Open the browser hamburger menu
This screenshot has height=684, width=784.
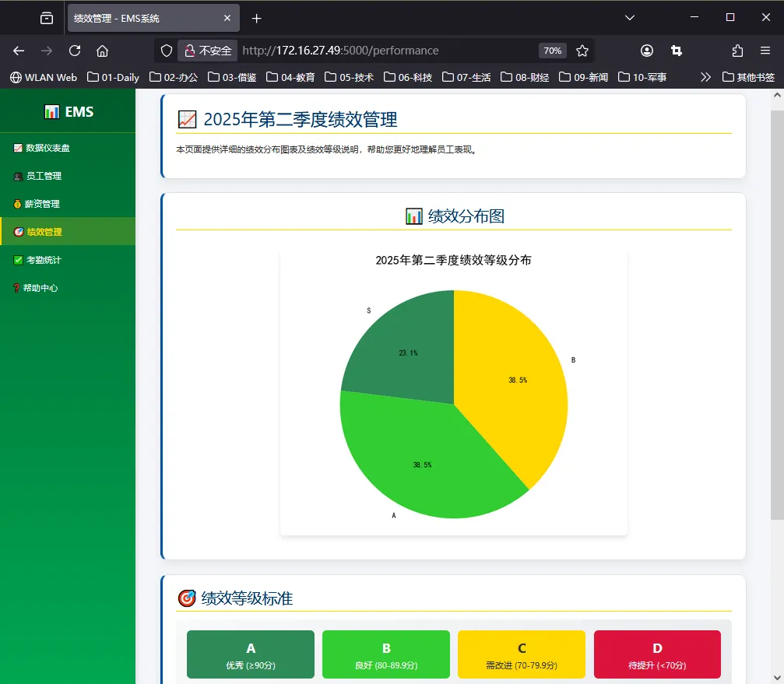click(x=765, y=51)
